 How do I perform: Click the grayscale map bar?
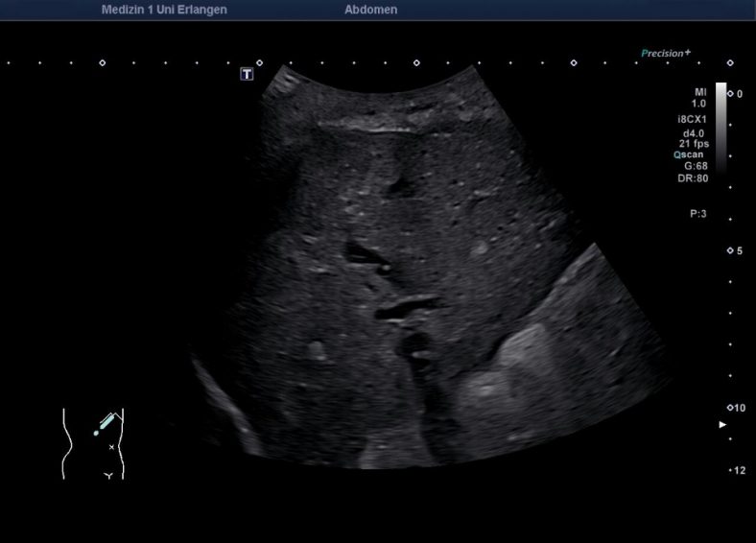coord(721,127)
